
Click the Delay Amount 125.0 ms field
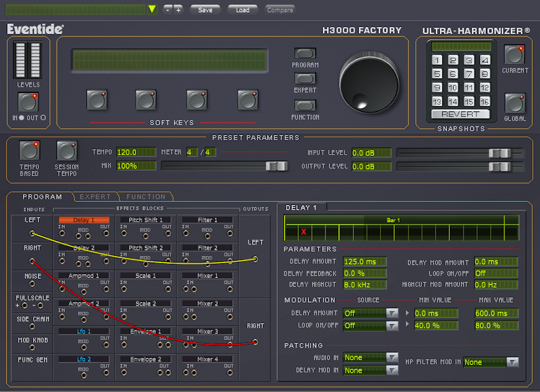click(x=365, y=261)
